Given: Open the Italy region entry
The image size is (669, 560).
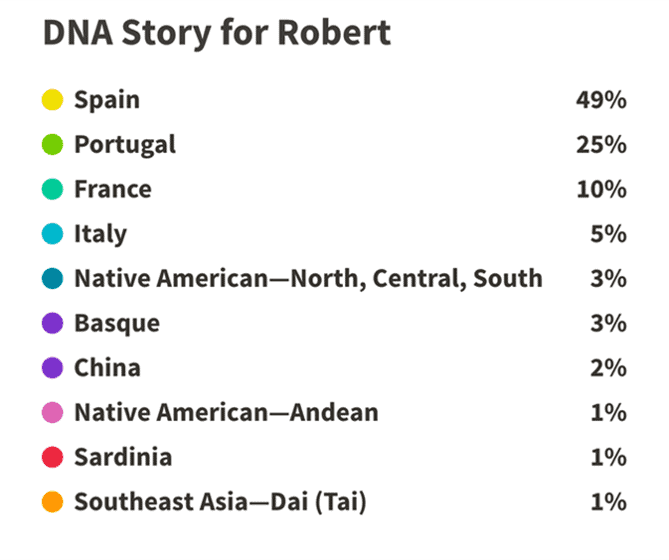Looking at the screenshot, I should pyautogui.click(x=101, y=235).
